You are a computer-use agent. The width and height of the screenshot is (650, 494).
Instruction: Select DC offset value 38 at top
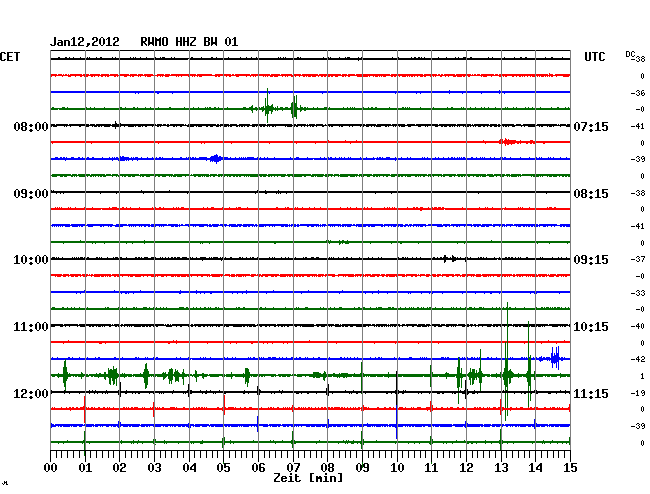coord(640,59)
